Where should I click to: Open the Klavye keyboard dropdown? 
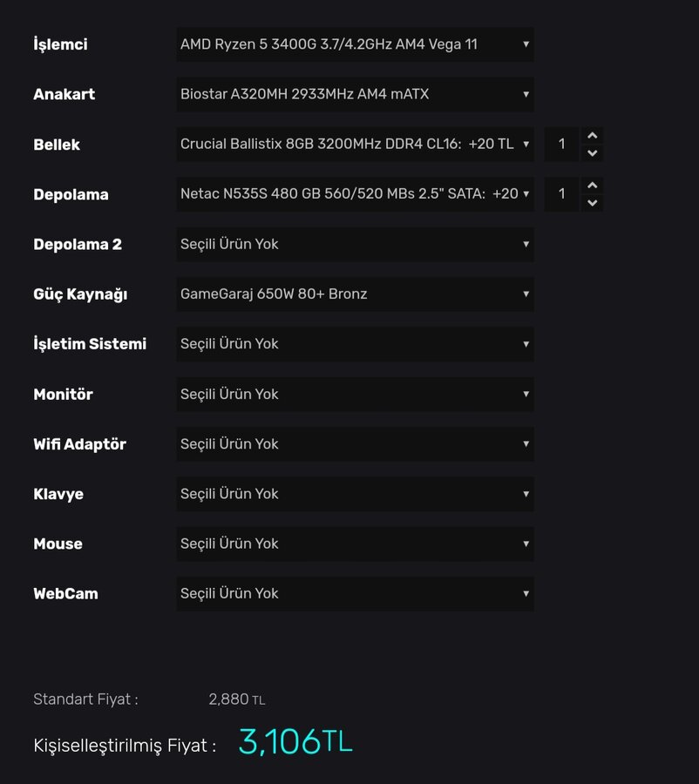click(355, 494)
